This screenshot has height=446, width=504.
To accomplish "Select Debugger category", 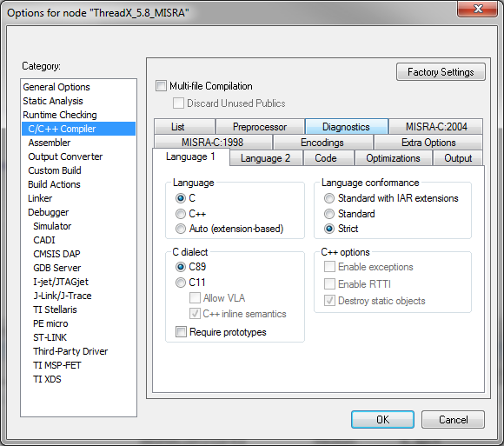I will click(78, 212).
